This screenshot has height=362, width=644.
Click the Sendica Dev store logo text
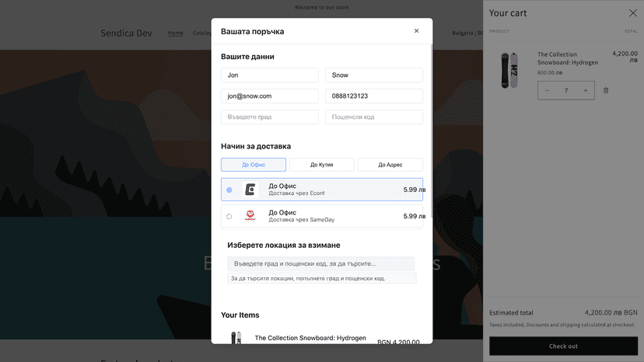[x=127, y=33]
